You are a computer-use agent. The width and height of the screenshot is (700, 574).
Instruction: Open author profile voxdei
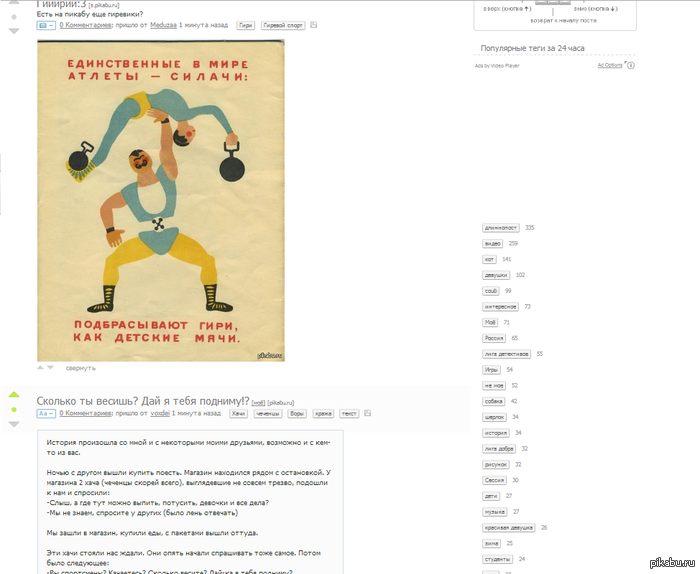point(160,413)
